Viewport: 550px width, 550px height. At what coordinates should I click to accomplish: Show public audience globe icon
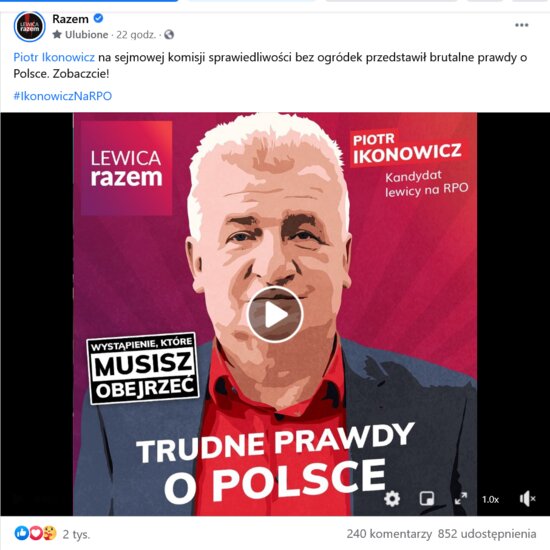point(169,34)
